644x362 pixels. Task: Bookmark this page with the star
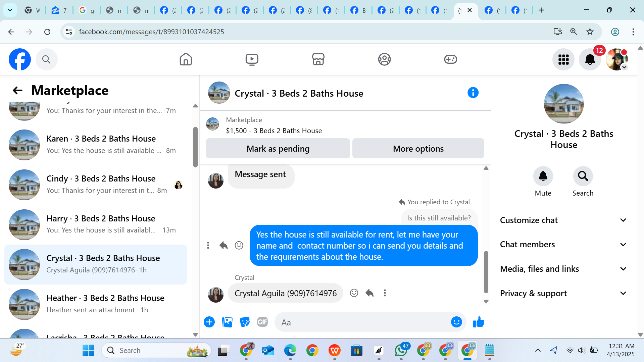590,32
